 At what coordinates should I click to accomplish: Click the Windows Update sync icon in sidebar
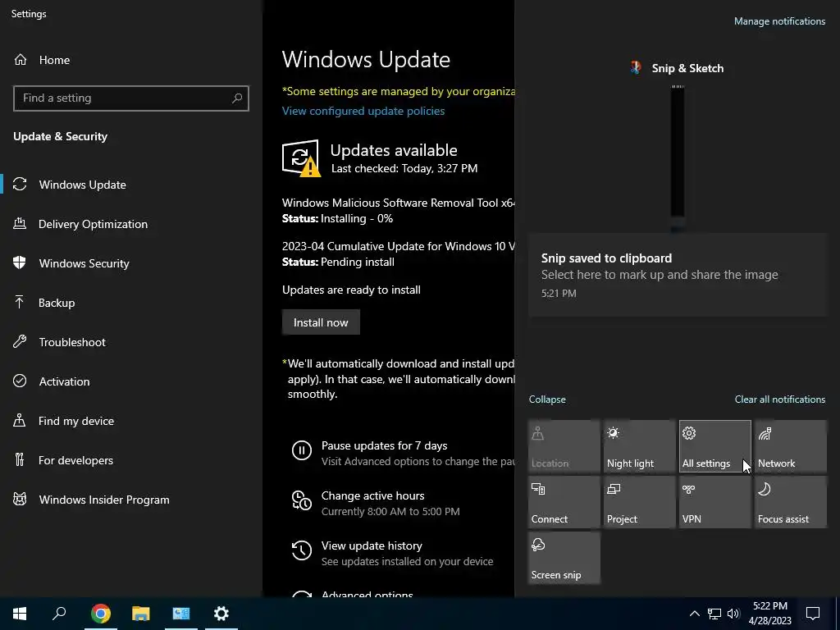20,185
